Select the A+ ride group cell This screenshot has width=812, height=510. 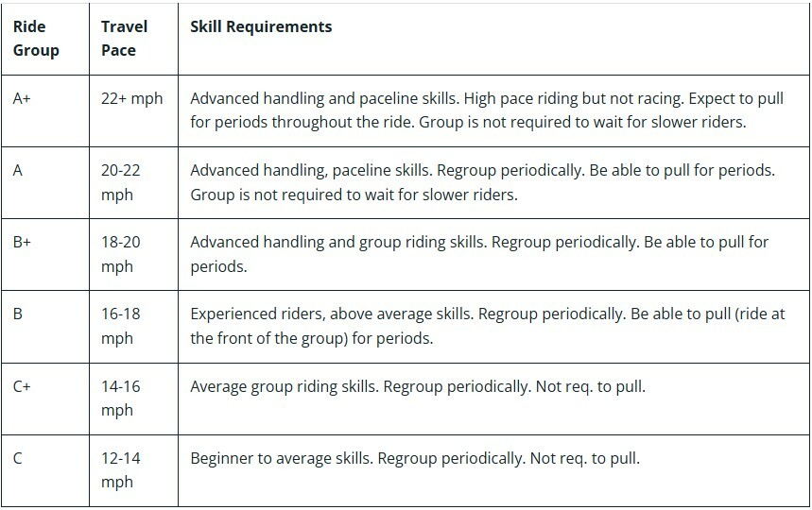(23, 98)
